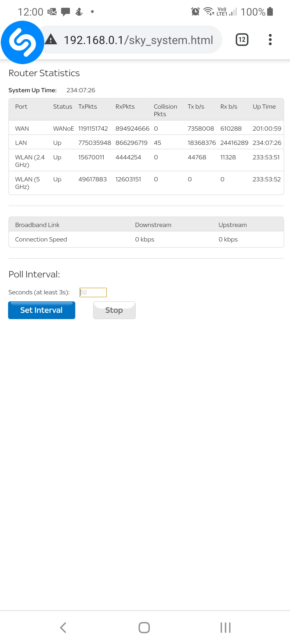Select the LAN uptime value 234:07:26
290x644 pixels.
pyautogui.click(x=267, y=142)
